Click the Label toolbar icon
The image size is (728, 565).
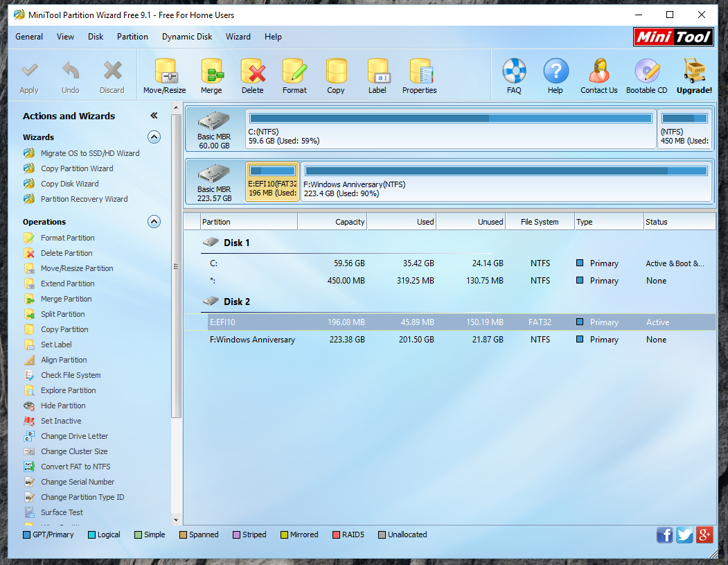pyautogui.click(x=378, y=71)
